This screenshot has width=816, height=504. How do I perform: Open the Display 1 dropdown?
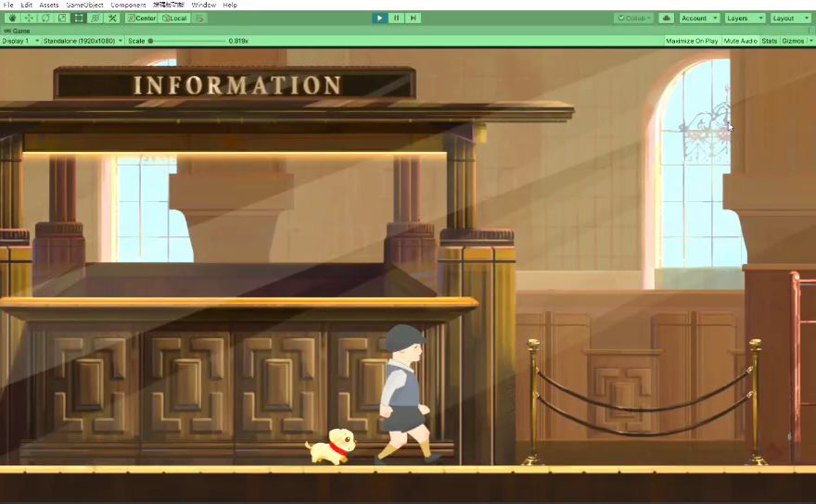coord(19,41)
